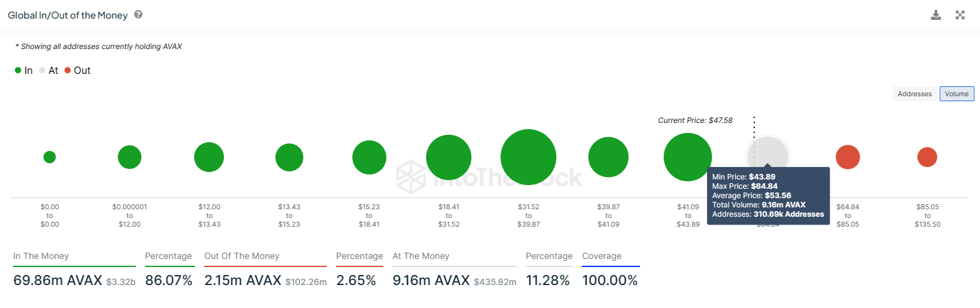Click the Coverage heading
980x308 pixels.
[602, 256]
